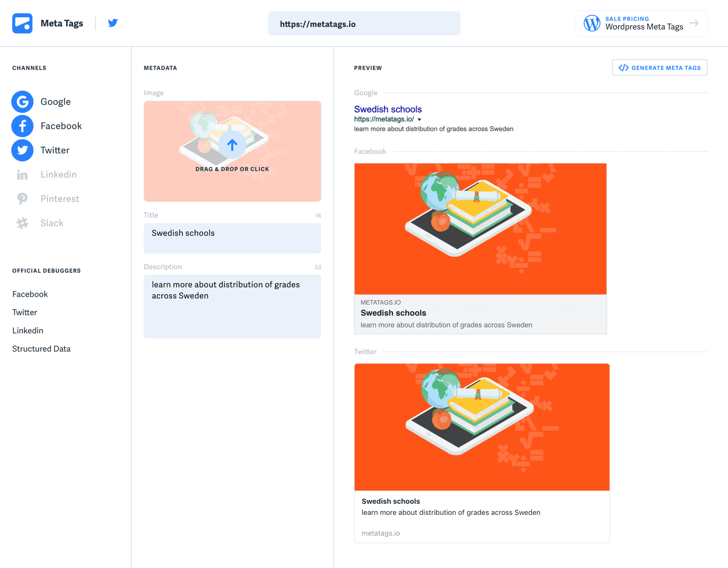The height and width of the screenshot is (568, 728).
Task: Open the Twitter bird icon in header
Action: (x=113, y=23)
